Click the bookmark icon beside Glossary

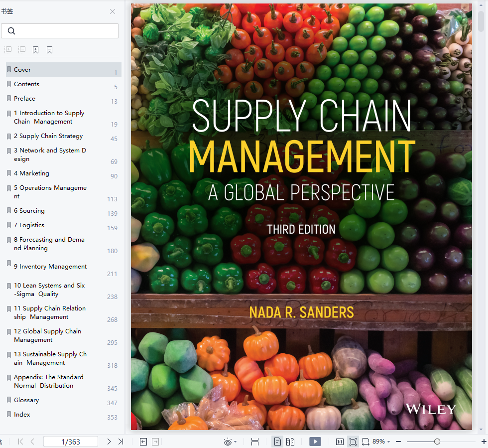click(x=9, y=399)
